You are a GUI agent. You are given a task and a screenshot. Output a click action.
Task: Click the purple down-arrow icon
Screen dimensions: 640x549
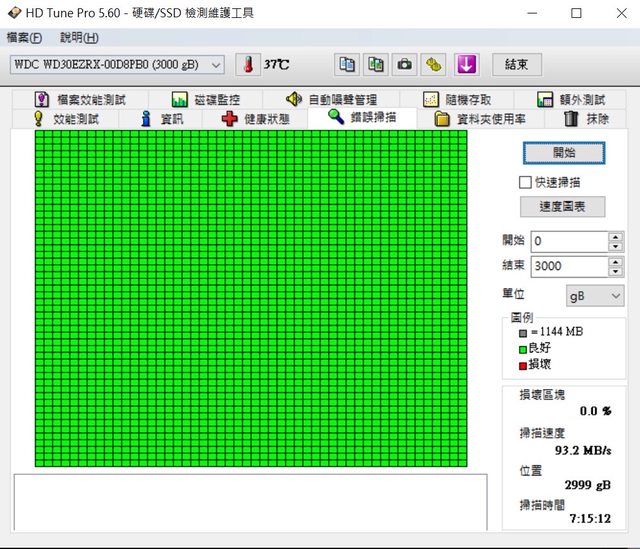click(466, 64)
